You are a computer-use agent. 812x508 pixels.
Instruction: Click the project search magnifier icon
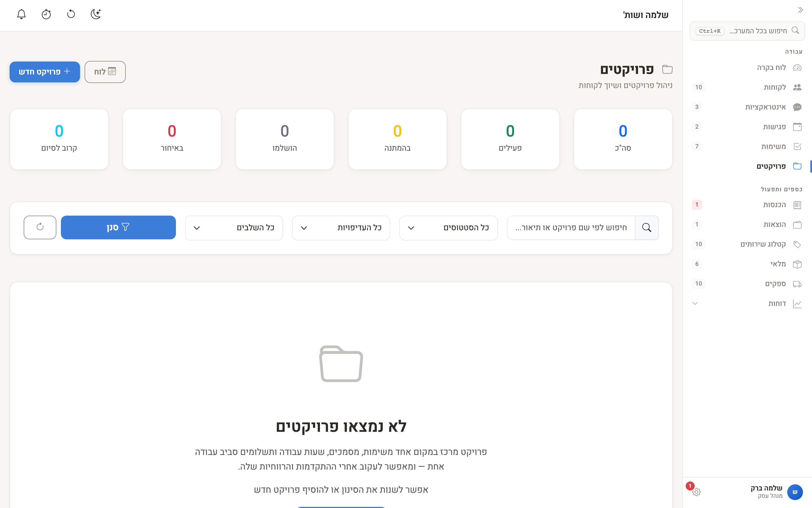(646, 228)
